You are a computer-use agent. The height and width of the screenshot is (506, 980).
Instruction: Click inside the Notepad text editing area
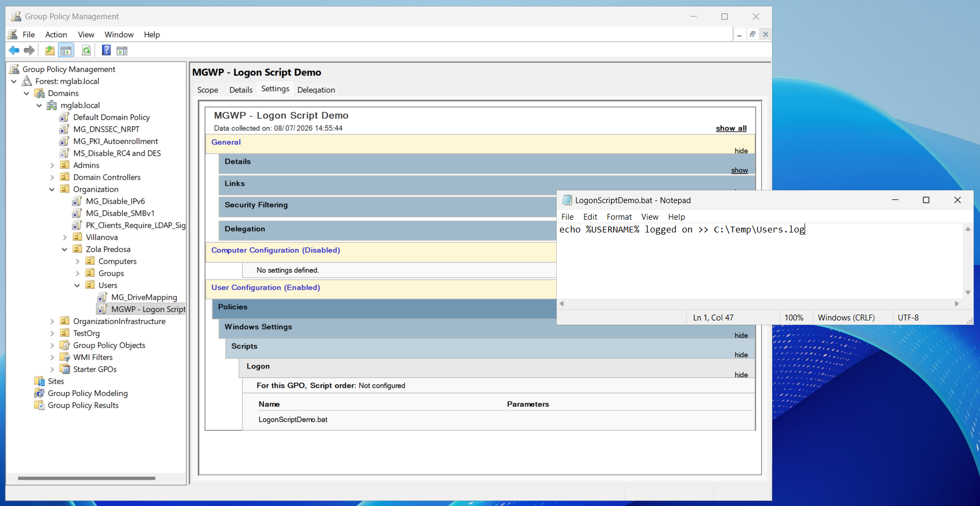pos(760,261)
